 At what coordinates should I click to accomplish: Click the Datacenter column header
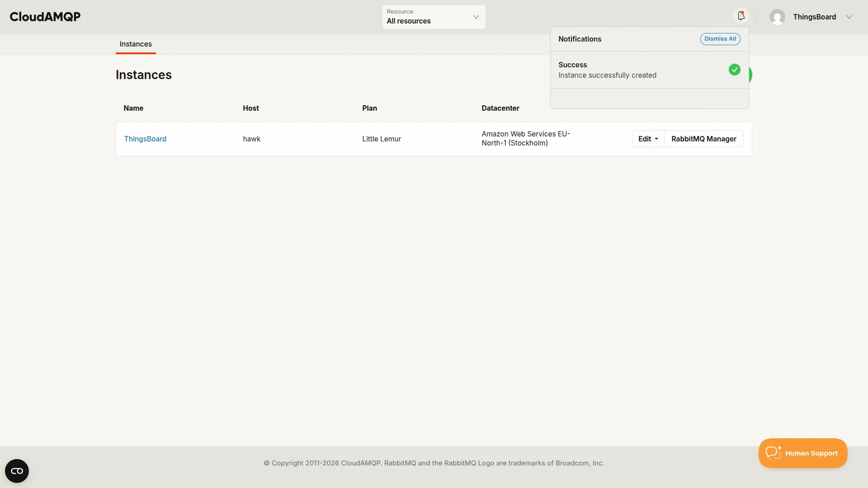500,108
